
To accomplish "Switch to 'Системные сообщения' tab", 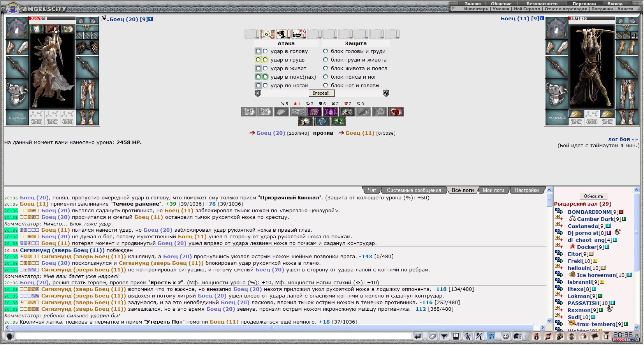I will pos(414,190).
